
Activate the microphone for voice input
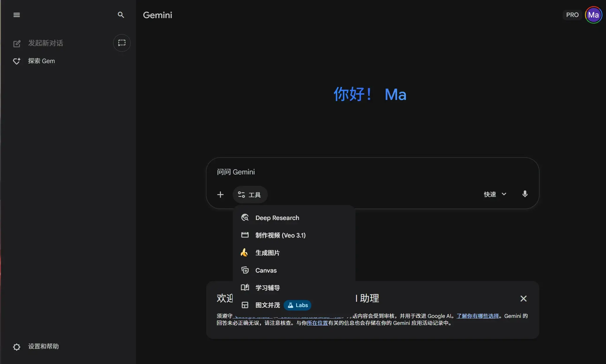click(x=525, y=194)
